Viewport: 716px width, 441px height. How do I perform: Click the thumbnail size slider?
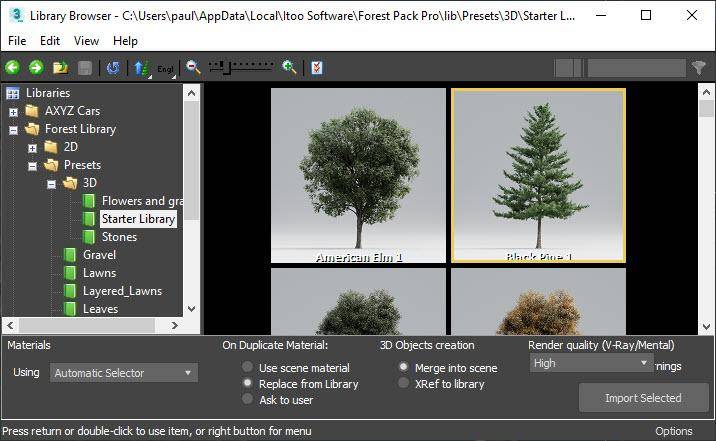[240, 68]
